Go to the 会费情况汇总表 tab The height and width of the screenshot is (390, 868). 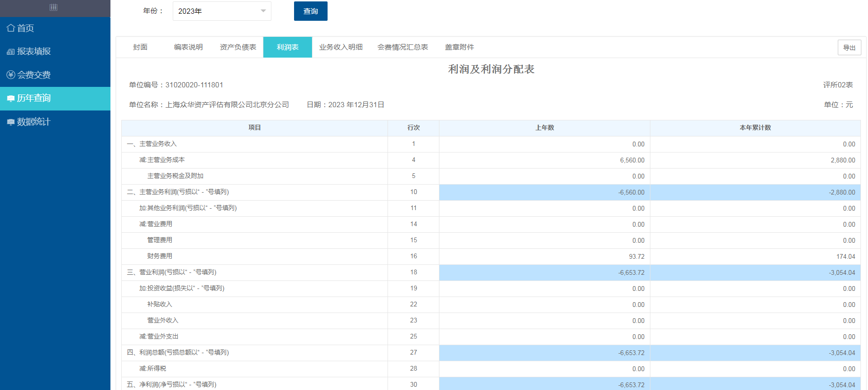click(x=403, y=47)
